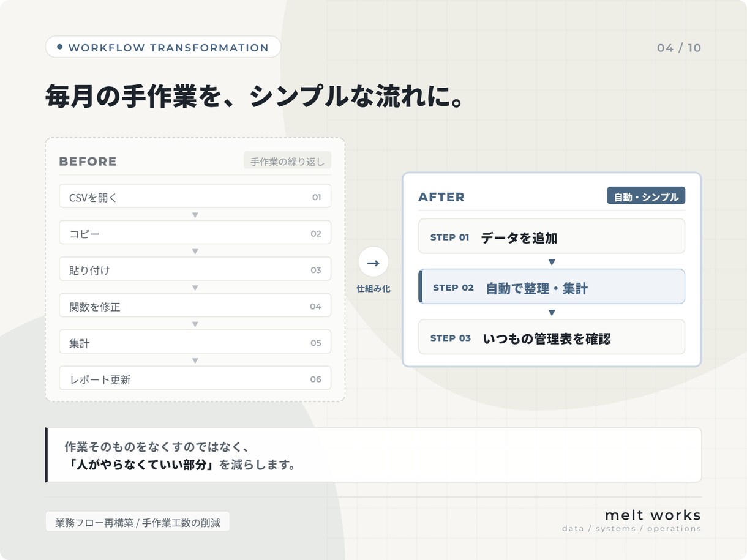Select the レポート更新 step row
Viewport: 747px width, 560px height.
click(195, 378)
